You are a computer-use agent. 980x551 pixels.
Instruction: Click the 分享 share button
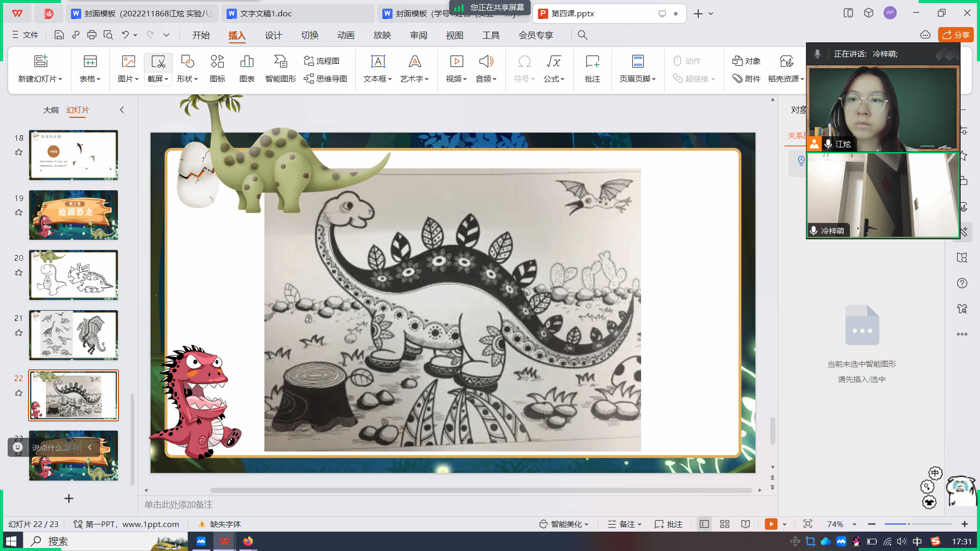[955, 35]
